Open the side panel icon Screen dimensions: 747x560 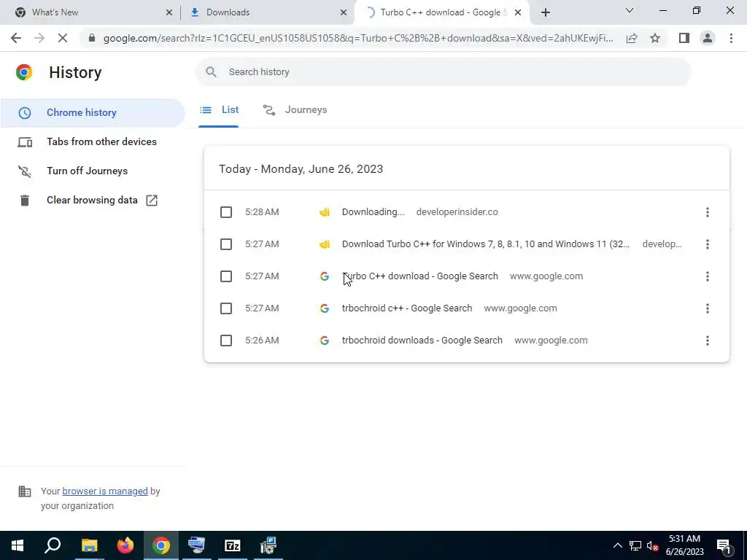[x=684, y=38]
